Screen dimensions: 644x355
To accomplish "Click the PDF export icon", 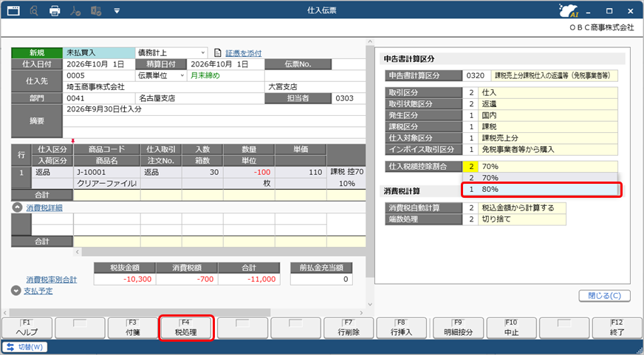I will coord(75,10).
